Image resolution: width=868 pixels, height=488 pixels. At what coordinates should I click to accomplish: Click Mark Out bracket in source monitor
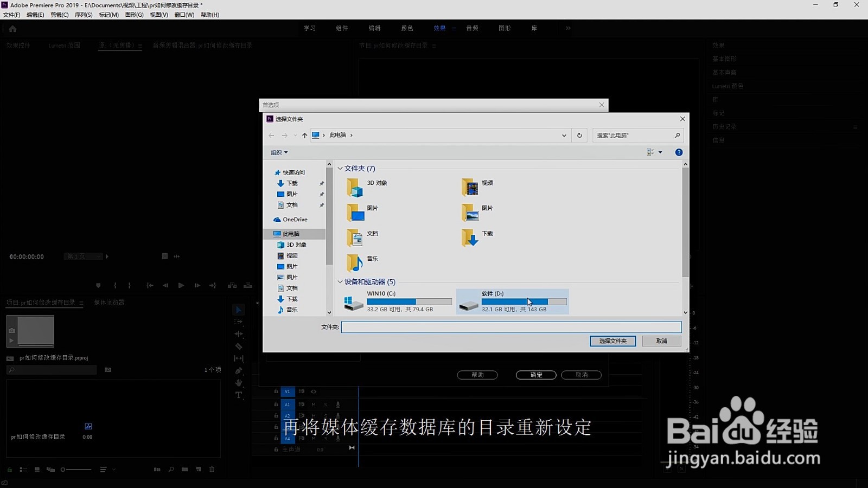129,285
